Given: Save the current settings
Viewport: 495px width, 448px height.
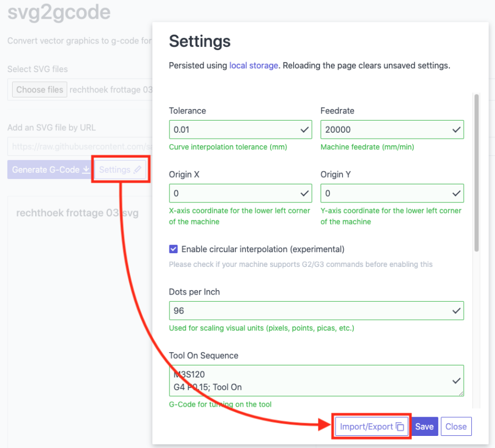Looking at the screenshot, I should [424, 426].
